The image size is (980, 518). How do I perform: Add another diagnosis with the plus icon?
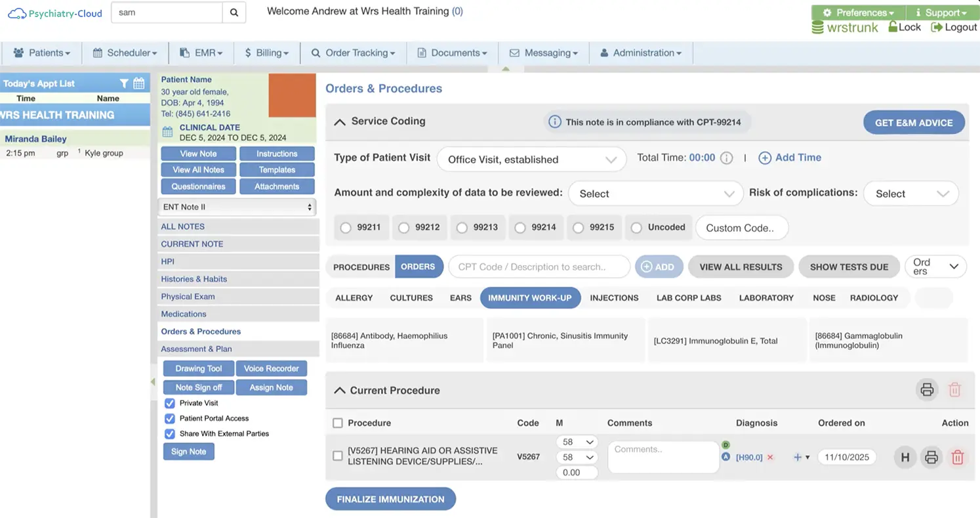(798, 457)
